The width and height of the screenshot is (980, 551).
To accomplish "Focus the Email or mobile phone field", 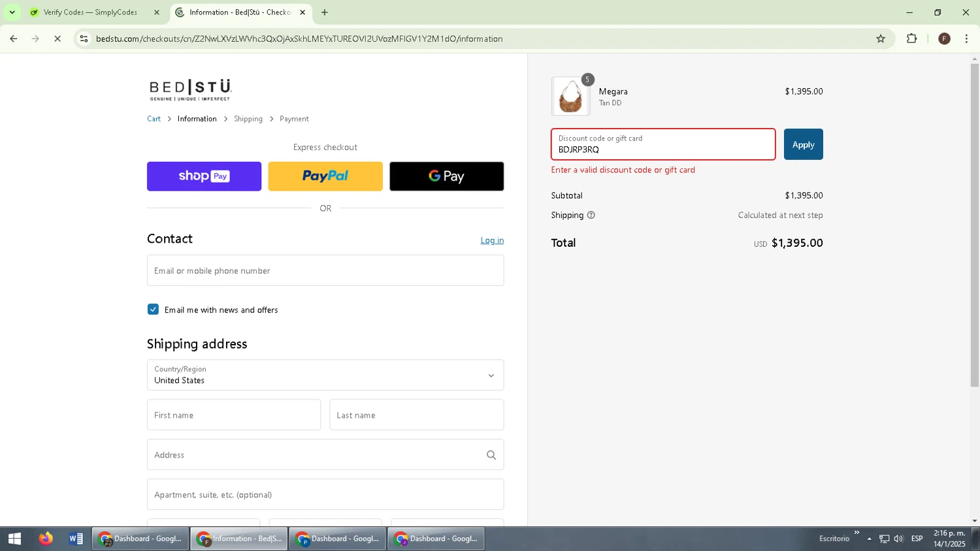I will 325,270.
